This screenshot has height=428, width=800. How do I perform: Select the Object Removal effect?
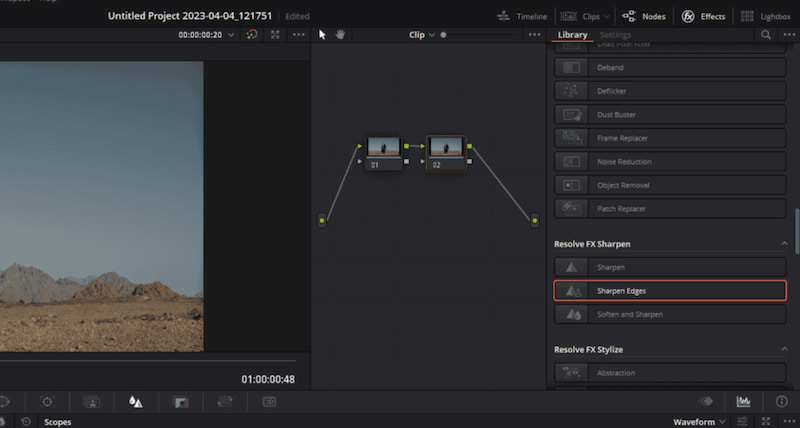click(x=670, y=185)
